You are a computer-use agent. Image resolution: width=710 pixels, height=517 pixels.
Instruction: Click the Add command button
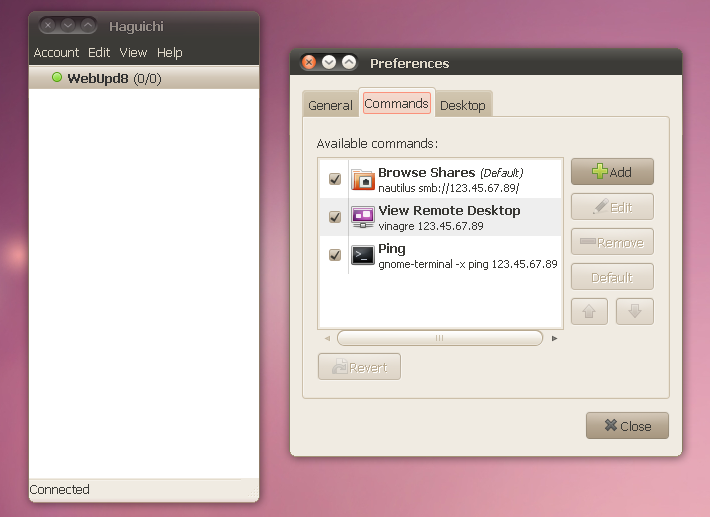pyautogui.click(x=612, y=172)
